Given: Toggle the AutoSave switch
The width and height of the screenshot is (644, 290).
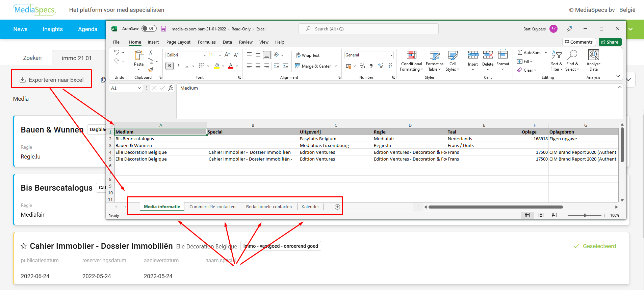Looking at the screenshot, I should (x=149, y=29).
